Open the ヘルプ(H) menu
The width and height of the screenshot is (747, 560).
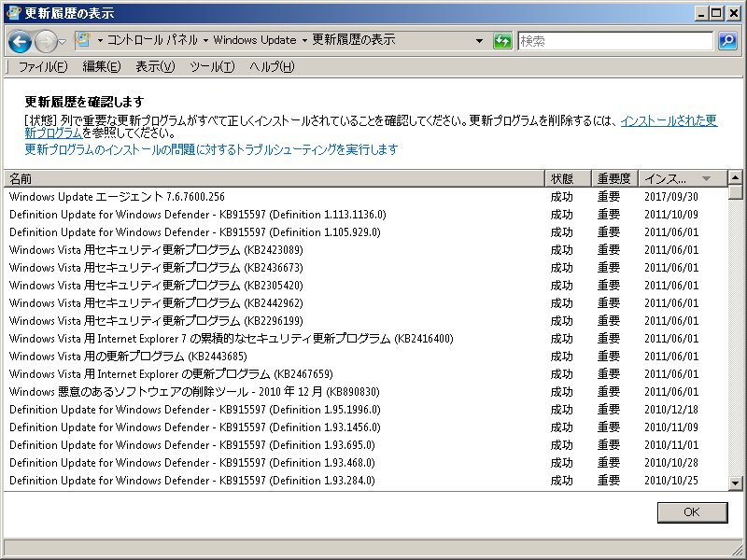[x=272, y=66]
